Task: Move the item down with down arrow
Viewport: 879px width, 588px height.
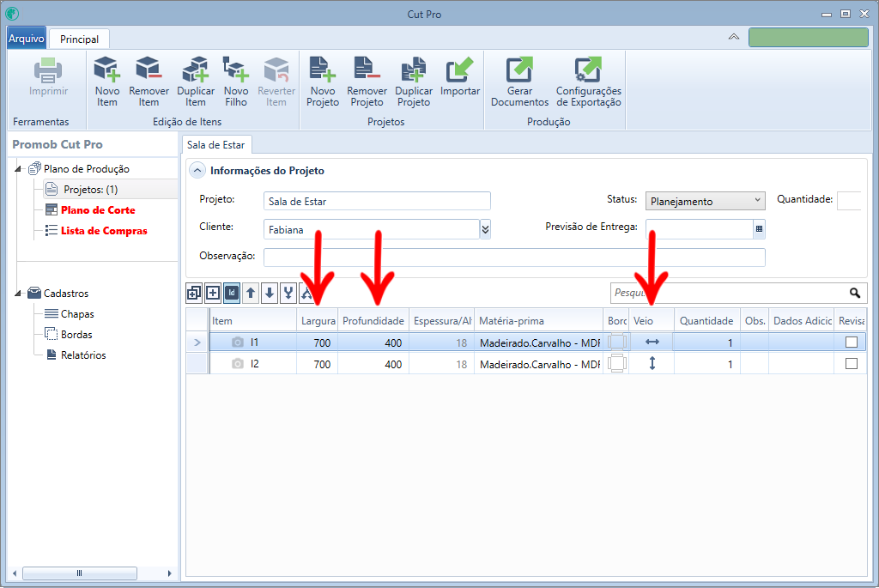Action: click(270, 293)
